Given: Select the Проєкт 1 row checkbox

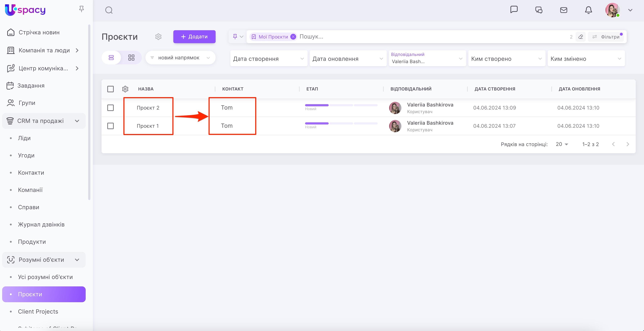Looking at the screenshot, I should (x=110, y=126).
